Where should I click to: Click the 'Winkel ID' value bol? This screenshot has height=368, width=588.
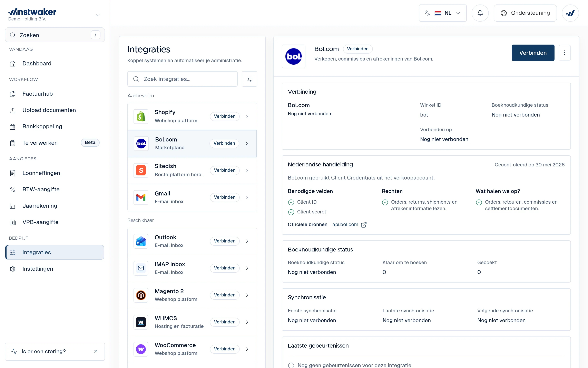[x=424, y=115]
